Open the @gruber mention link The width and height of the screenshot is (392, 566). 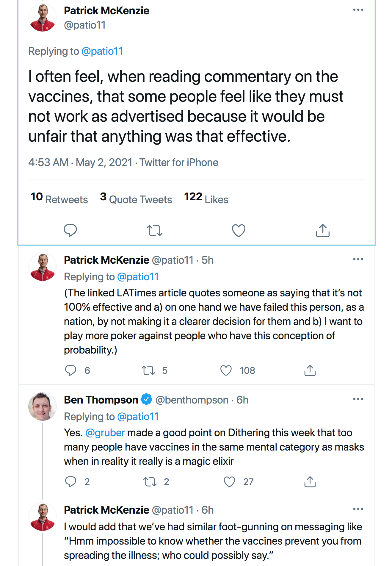(x=105, y=433)
